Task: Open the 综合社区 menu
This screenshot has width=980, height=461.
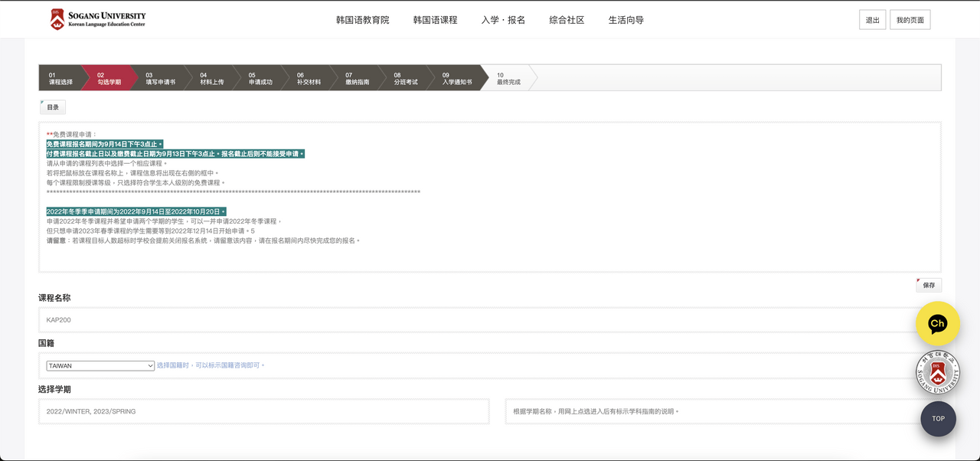Action: (x=567, y=20)
